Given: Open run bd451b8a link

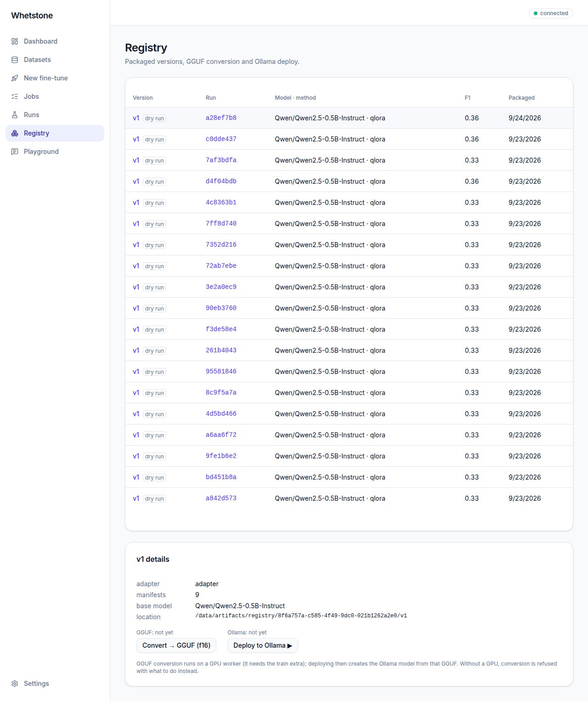Looking at the screenshot, I should pos(221,477).
